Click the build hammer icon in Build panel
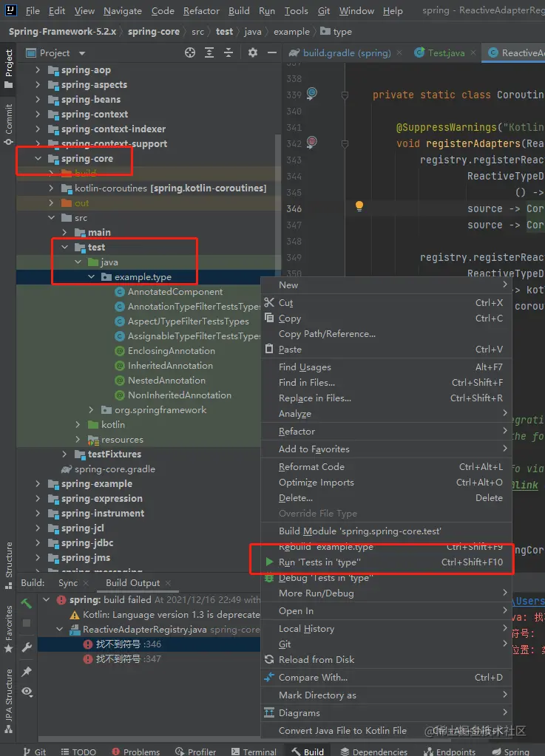545x756 pixels. click(27, 603)
